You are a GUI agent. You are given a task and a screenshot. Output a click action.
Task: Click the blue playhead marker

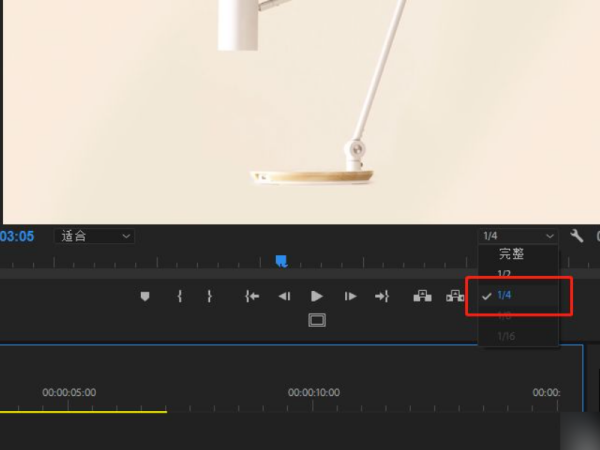(x=282, y=261)
